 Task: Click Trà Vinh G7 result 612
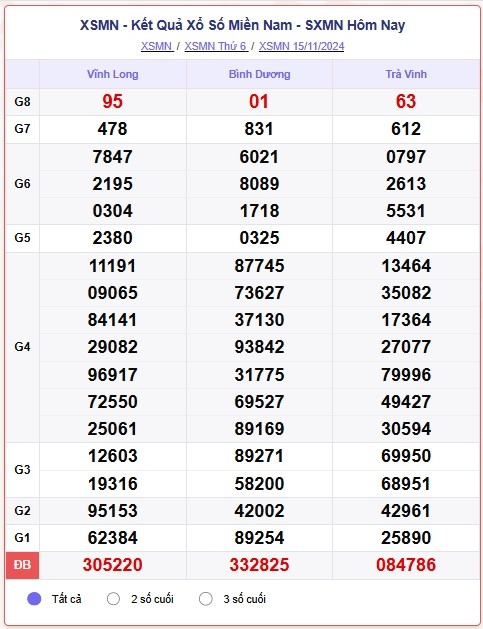[406, 129]
